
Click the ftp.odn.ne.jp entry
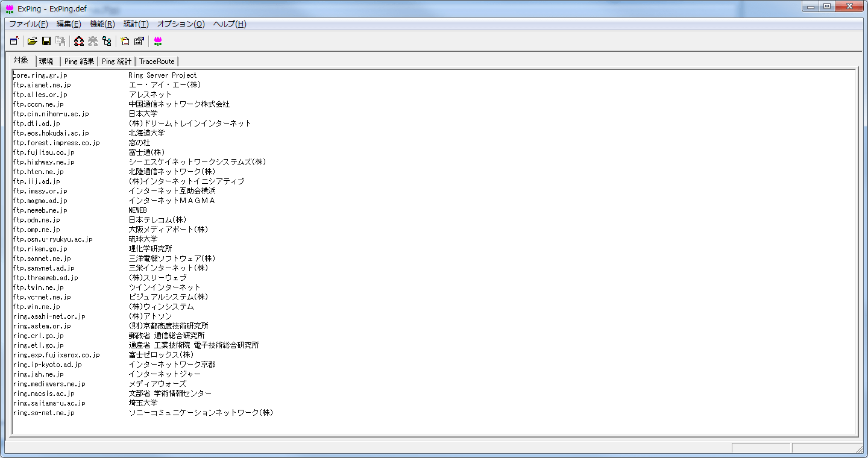37,220
